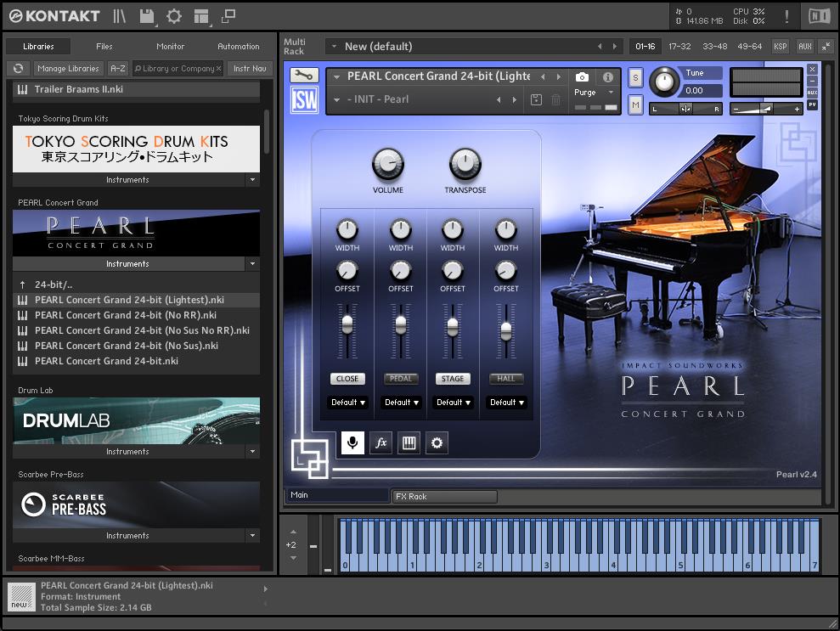Screen dimensions: 840x631
Task: Solo the instrument with S button
Action: pos(635,78)
